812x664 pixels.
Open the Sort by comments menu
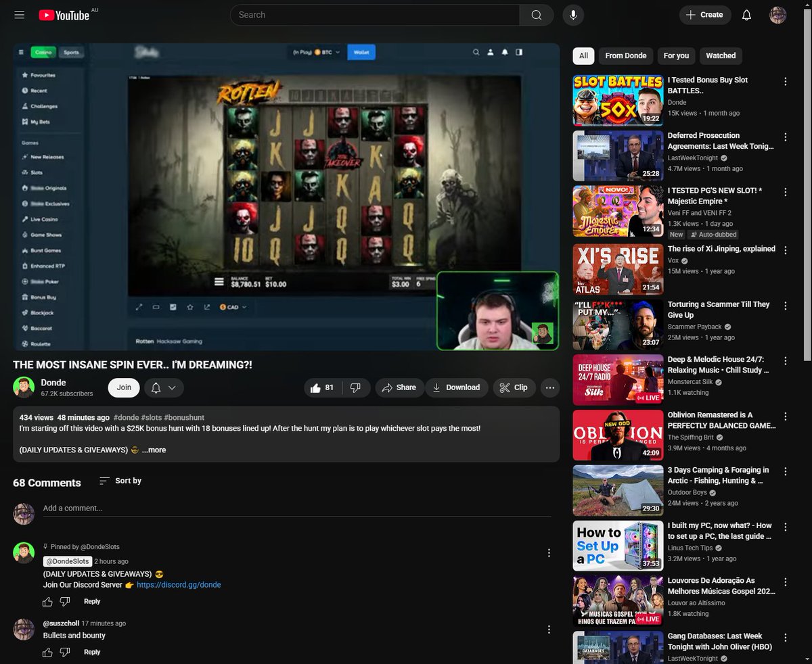coord(120,481)
